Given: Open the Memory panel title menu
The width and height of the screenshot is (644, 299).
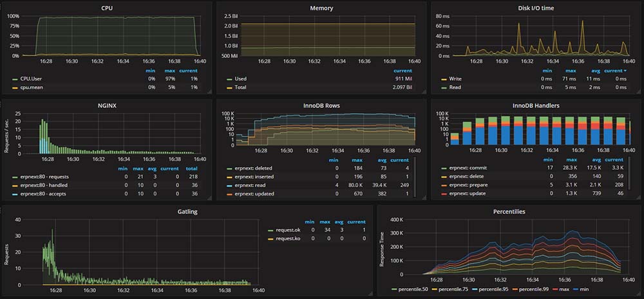Looking at the screenshot, I should click(x=323, y=8).
